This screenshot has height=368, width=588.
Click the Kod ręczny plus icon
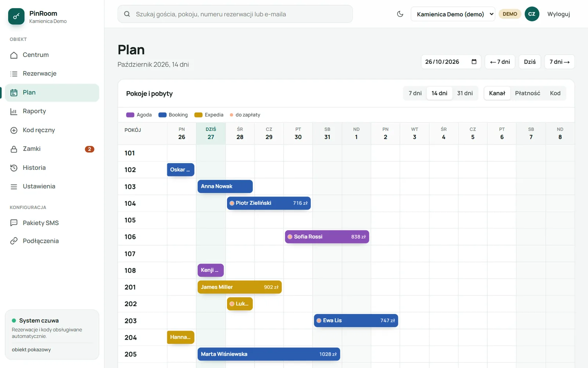(x=14, y=130)
